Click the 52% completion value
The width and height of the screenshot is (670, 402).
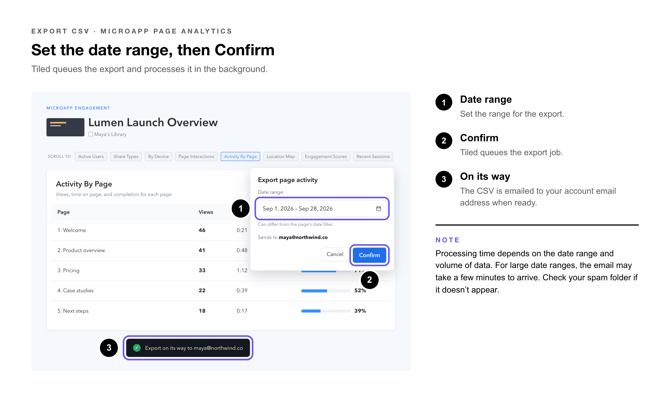coord(360,290)
